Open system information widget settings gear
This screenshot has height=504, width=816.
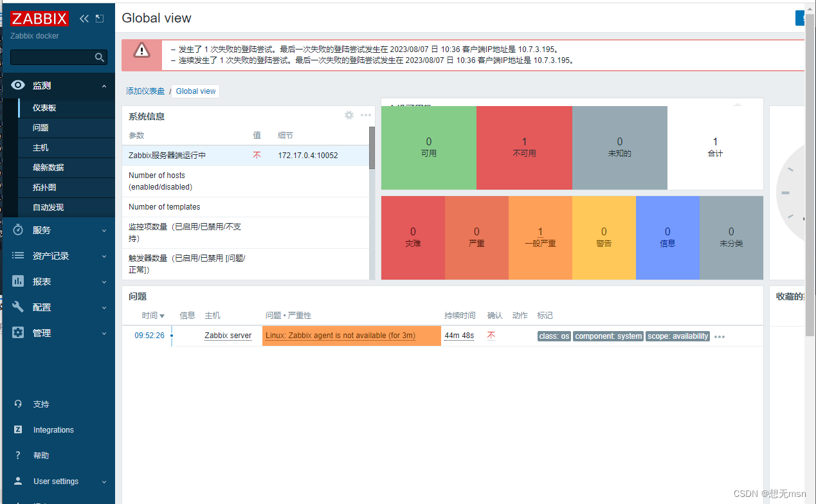(349, 115)
